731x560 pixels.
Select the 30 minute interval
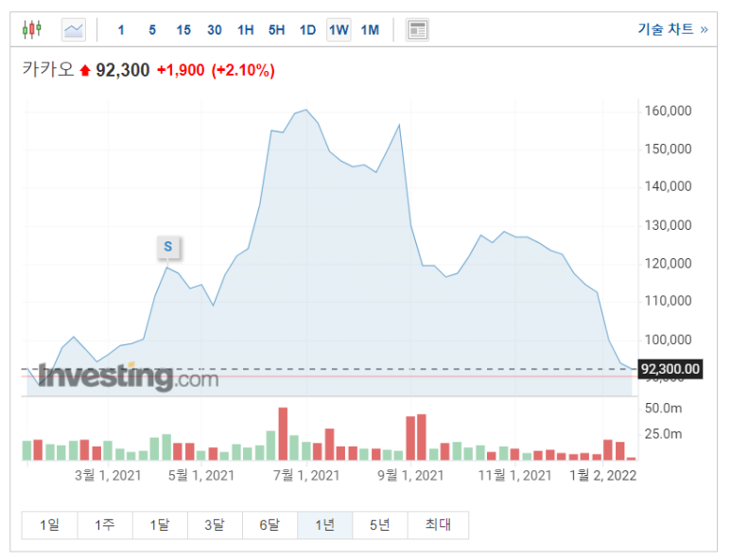[x=215, y=30]
